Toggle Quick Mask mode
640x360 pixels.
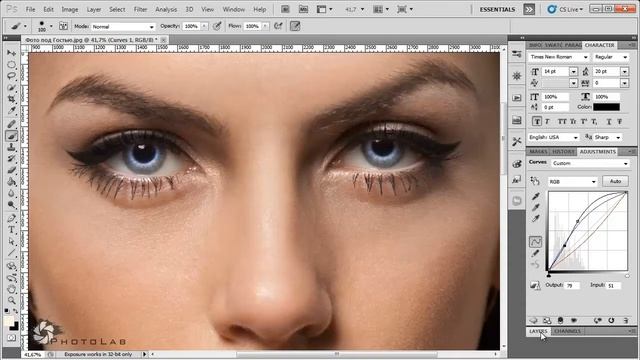tap(11, 338)
